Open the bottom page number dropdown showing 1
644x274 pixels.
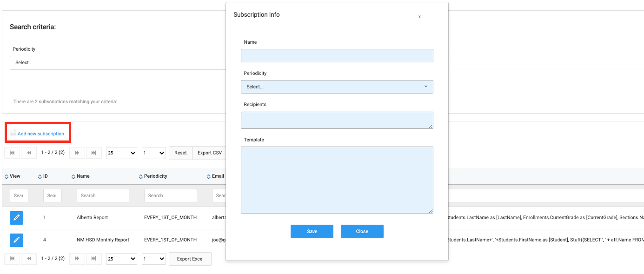click(x=154, y=259)
